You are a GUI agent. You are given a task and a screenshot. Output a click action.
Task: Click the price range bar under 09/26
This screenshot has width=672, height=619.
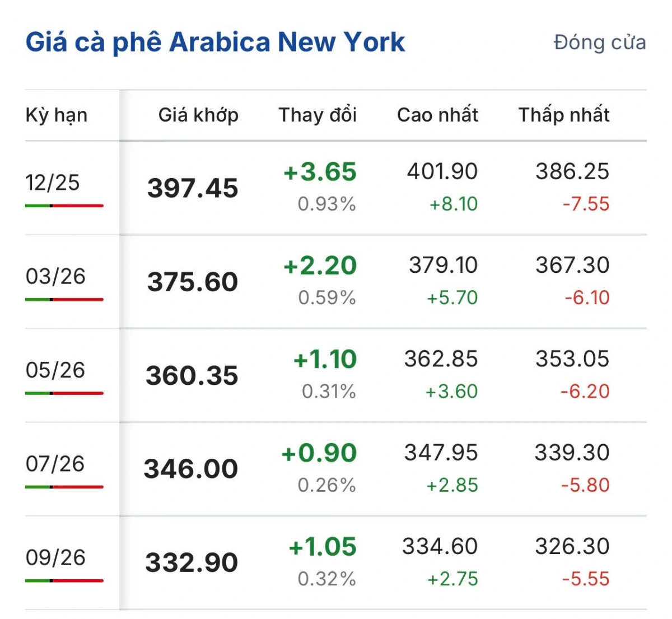(64, 581)
